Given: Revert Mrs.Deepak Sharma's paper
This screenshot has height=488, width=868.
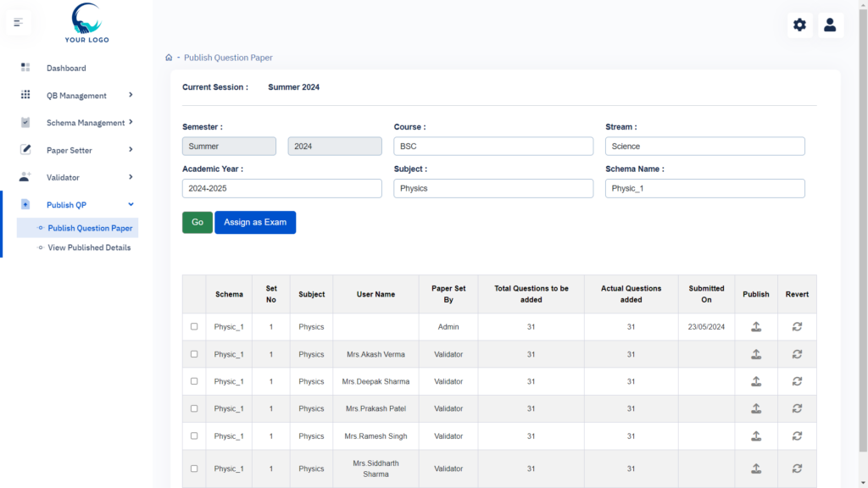Looking at the screenshot, I should click(797, 381).
